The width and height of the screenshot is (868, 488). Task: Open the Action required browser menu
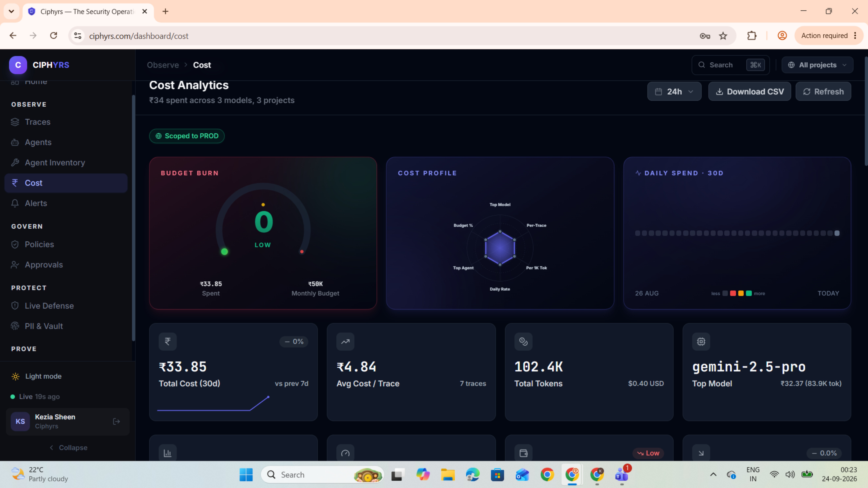pyautogui.click(x=829, y=36)
